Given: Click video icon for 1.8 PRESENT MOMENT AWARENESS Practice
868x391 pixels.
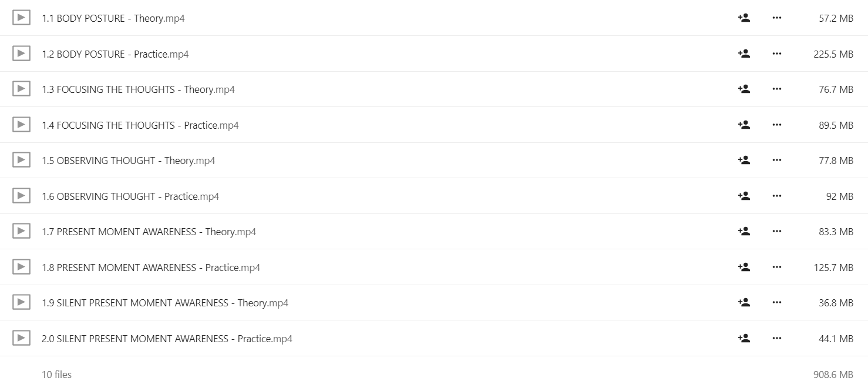Looking at the screenshot, I should click(21, 267).
